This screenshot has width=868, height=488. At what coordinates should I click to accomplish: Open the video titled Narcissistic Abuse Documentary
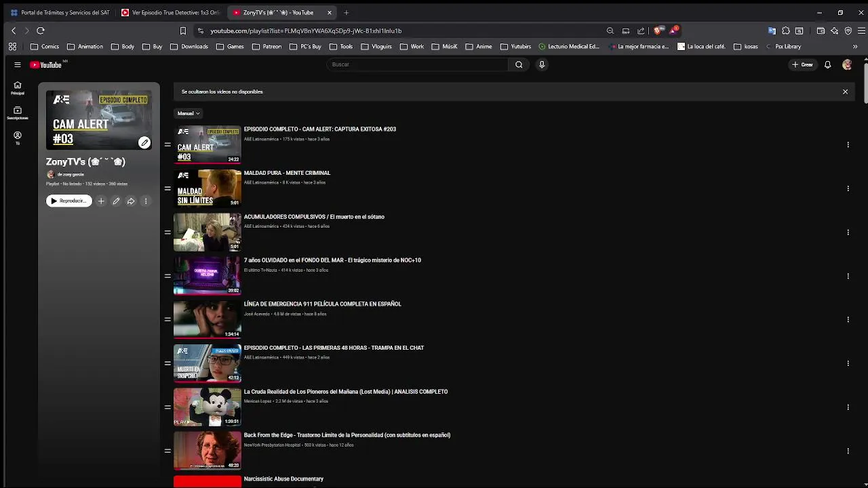click(283, 479)
